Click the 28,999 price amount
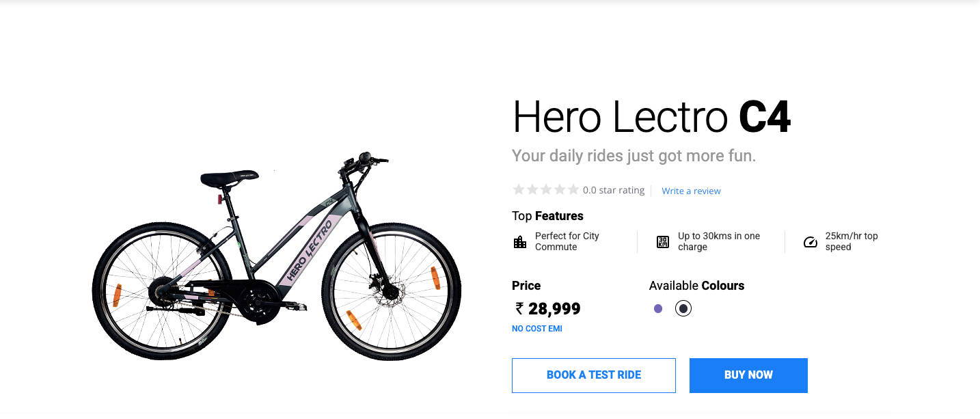Viewport: 980px width, 419px height. 554,309
